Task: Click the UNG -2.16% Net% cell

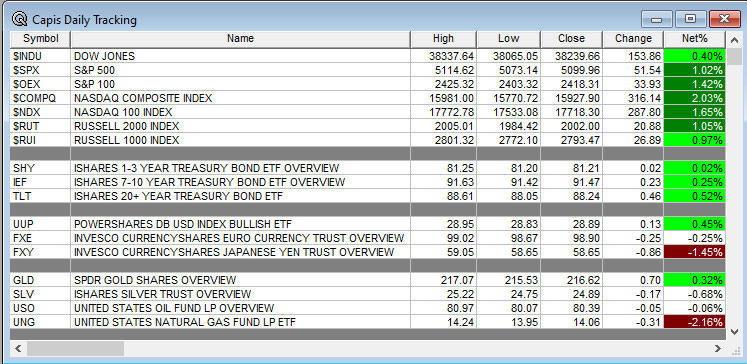Action: [695, 322]
